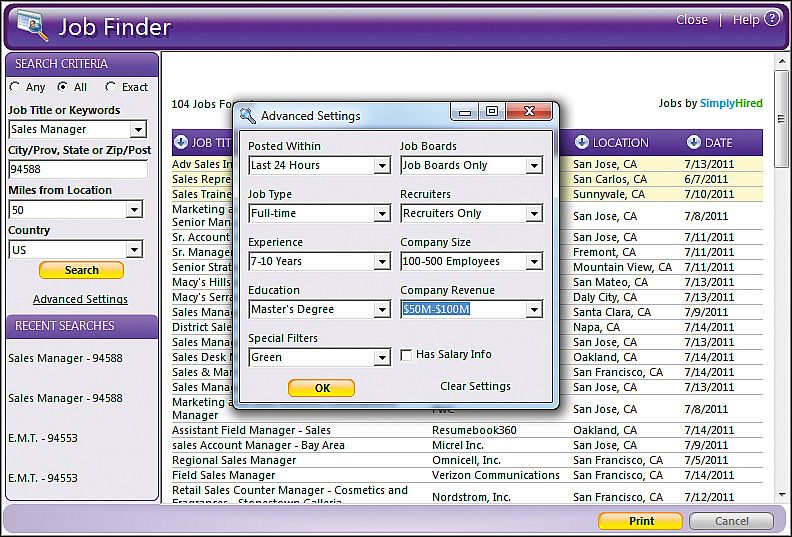This screenshot has width=792, height=537.
Task: Sort by the DATE column header
Action: pyautogui.click(x=718, y=143)
